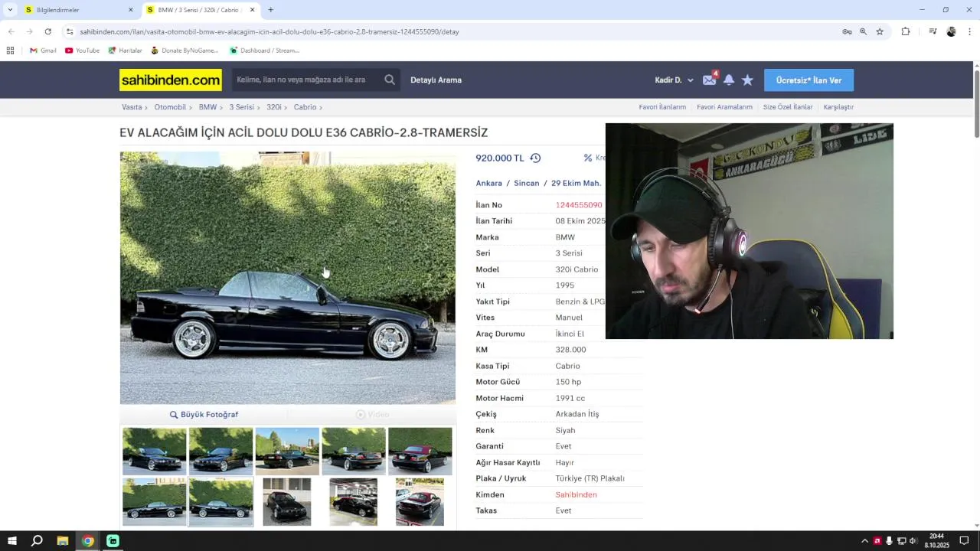Open the password key icon in address bar
Screen dimensions: 980x551
(847, 31)
